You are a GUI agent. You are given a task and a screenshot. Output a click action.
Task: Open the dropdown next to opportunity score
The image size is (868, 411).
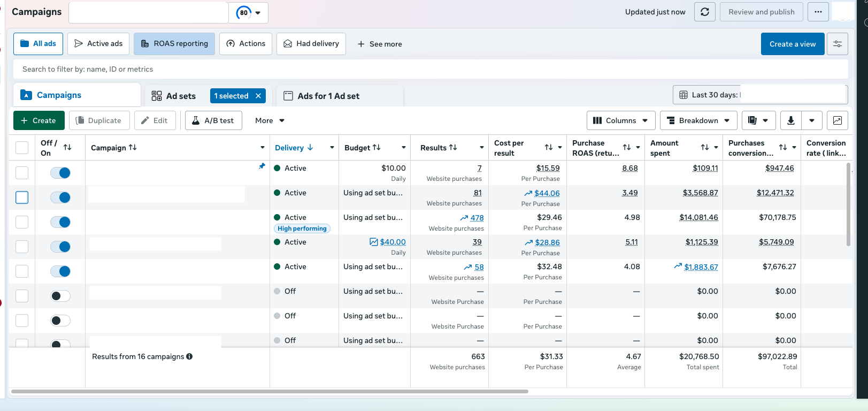click(258, 13)
